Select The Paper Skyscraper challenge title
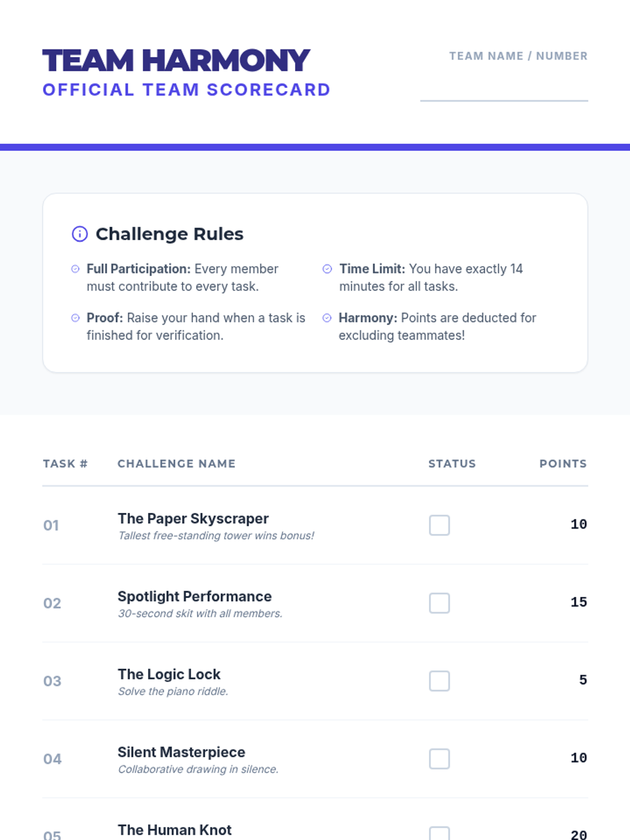Image resolution: width=630 pixels, height=840 pixels. tap(193, 518)
